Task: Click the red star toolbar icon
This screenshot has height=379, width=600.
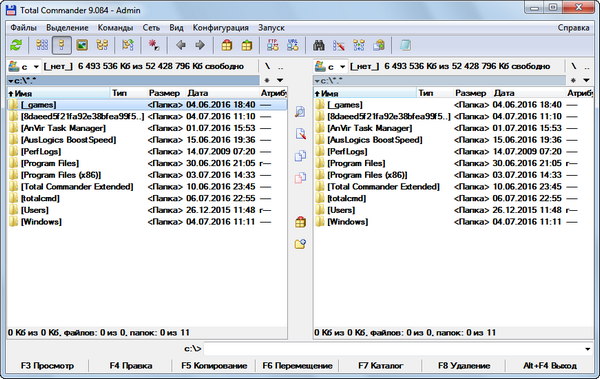Action: click(154, 45)
